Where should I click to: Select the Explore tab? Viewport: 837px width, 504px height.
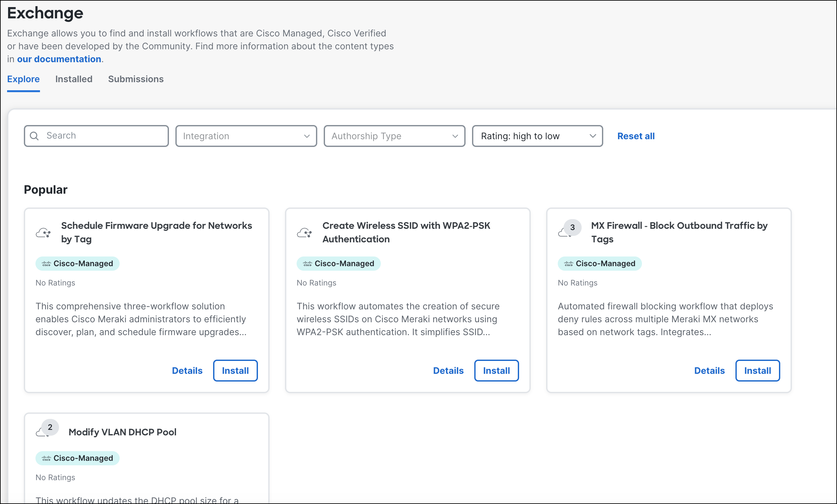24,79
